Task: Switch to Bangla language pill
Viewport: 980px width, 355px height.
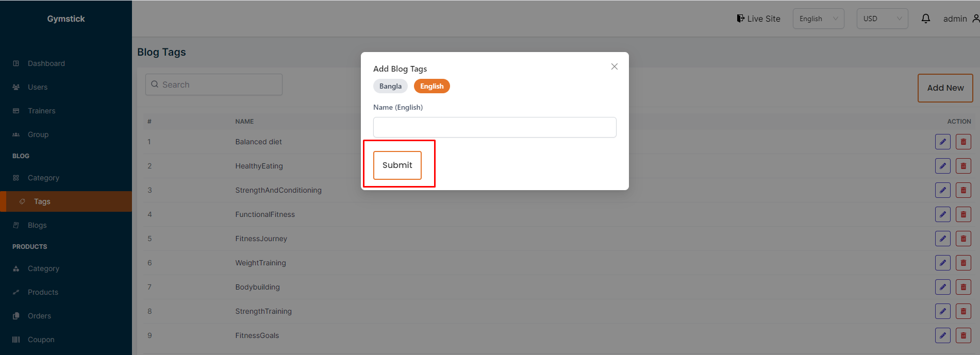Action: [x=390, y=86]
